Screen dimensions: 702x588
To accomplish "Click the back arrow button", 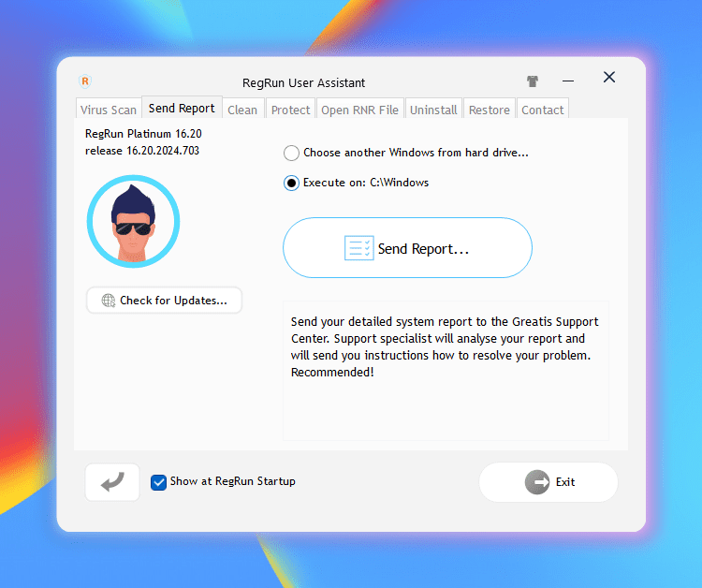I will pos(112,482).
